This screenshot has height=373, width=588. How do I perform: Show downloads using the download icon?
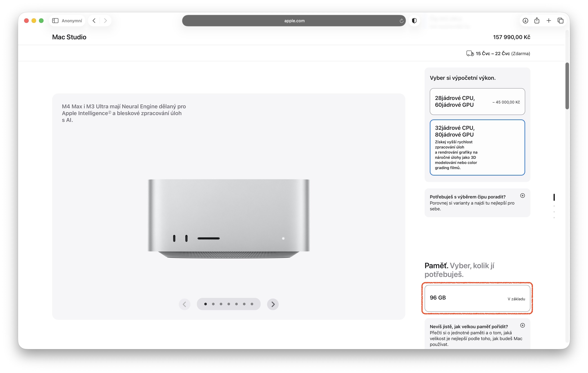(525, 21)
